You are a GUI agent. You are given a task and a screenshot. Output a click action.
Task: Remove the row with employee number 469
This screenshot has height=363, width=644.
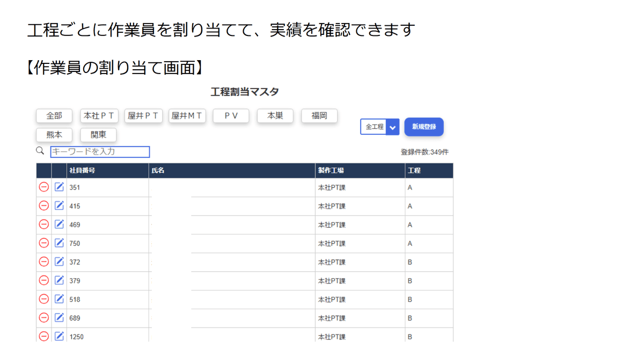(44, 224)
